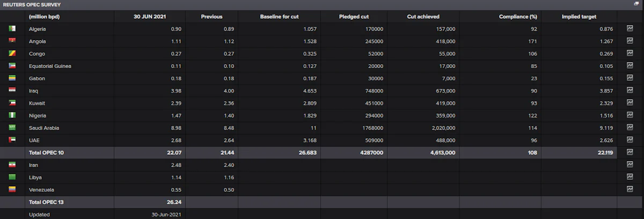The width and height of the screenshot is (644, 219).
Task: Click the 30 JUN 2021 column header
Action: pyautogui.click(x=149, y=17)
